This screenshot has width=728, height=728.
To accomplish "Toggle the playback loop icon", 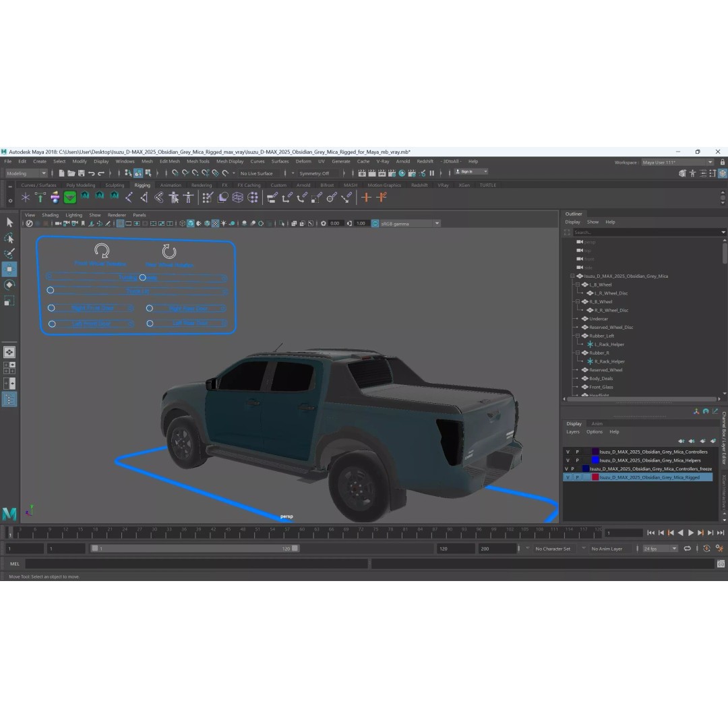I will pyautogui.click(x=687, y=548).
